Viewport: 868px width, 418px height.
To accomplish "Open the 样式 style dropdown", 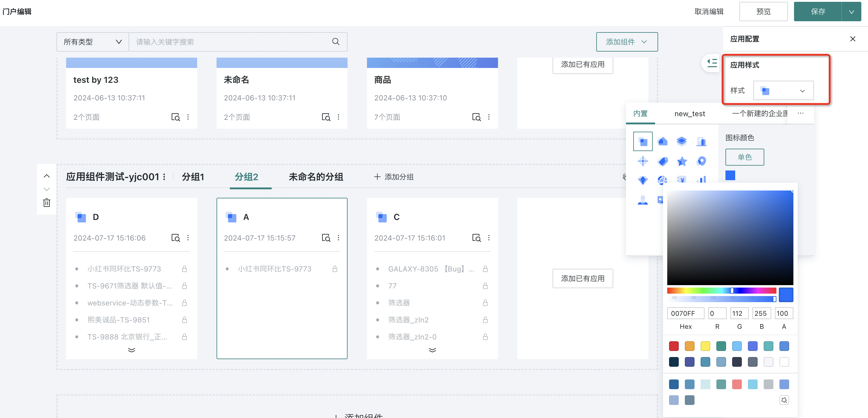I will pyautogui.click(x=783, y=90).
